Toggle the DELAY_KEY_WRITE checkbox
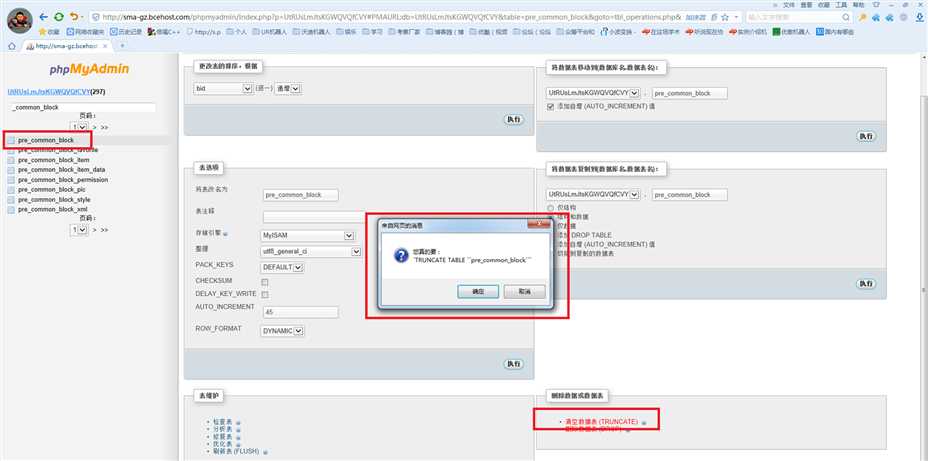 coord(265,295)
